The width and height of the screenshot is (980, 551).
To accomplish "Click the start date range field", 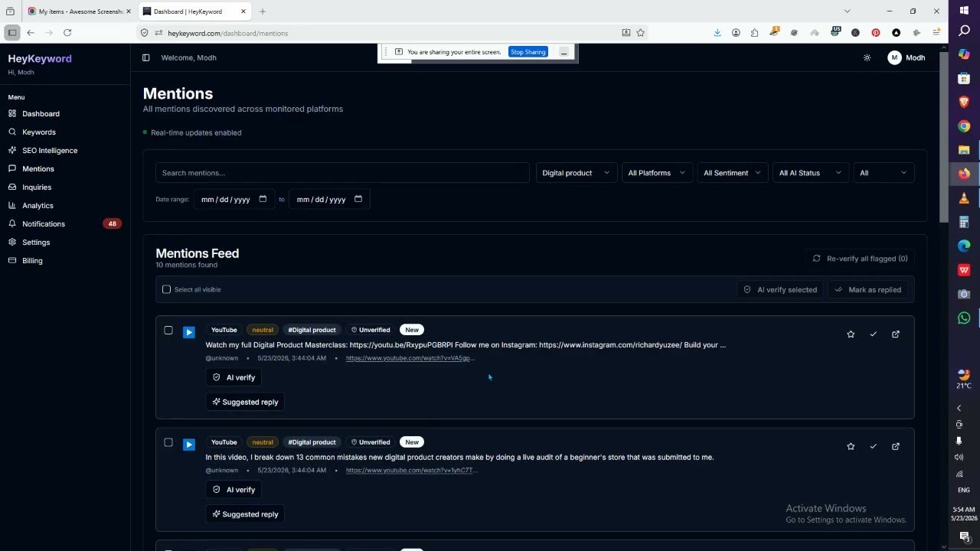I will (x=234, y=199).
